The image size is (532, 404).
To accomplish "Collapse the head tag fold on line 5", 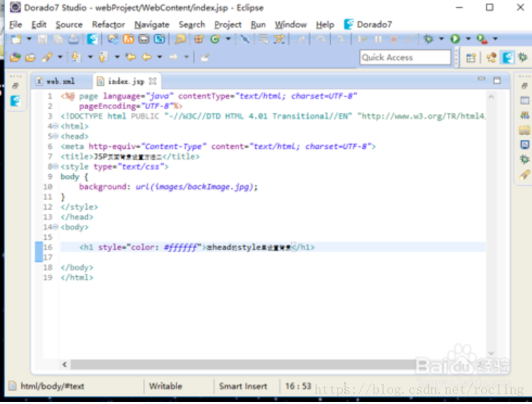I will tap(56, 137).
